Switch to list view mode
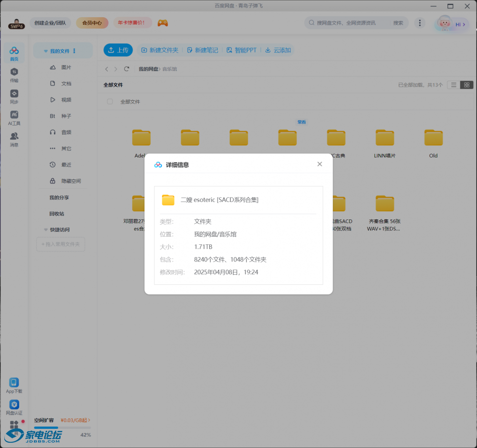Screen dimensions: 477x448 454,85
